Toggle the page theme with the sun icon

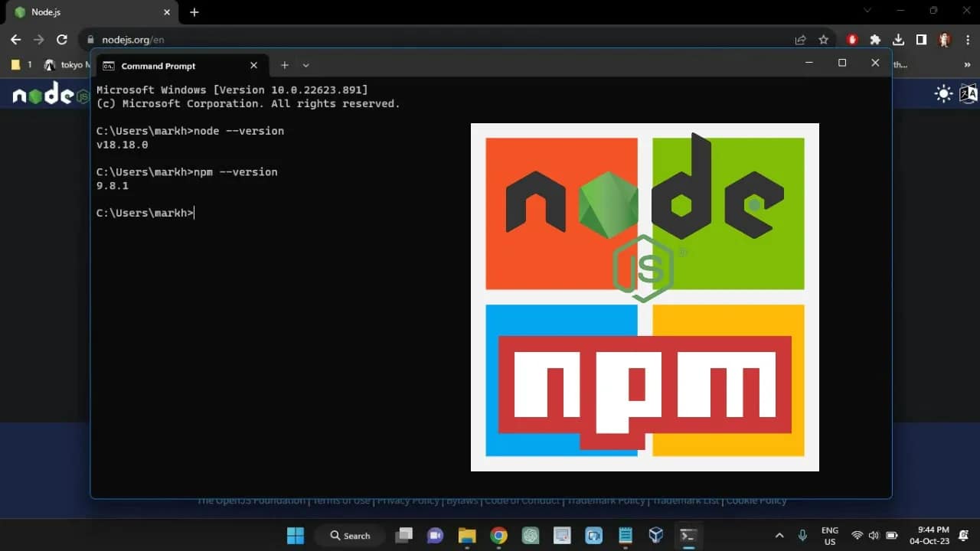coord(942,93)
